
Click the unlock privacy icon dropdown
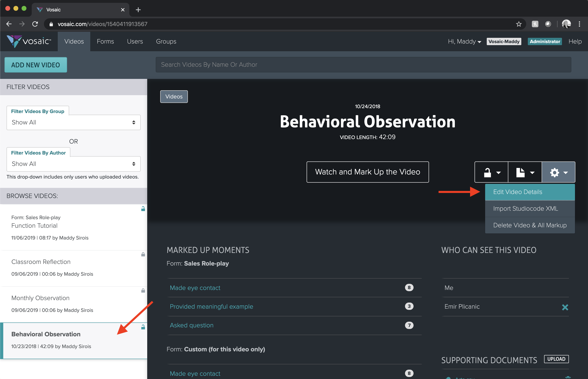pyautogui.click(x=491, y=172)
